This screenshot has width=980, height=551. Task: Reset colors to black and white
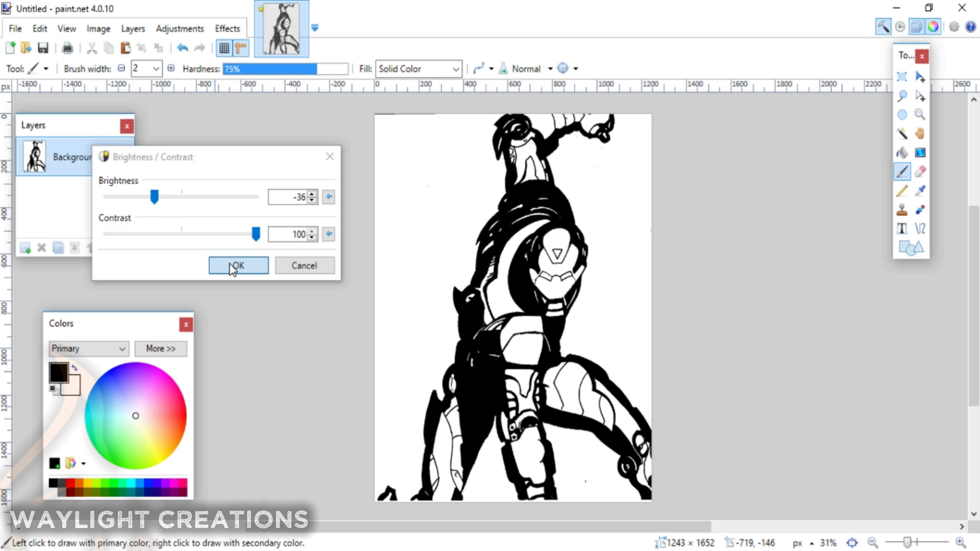click(53, 390)
